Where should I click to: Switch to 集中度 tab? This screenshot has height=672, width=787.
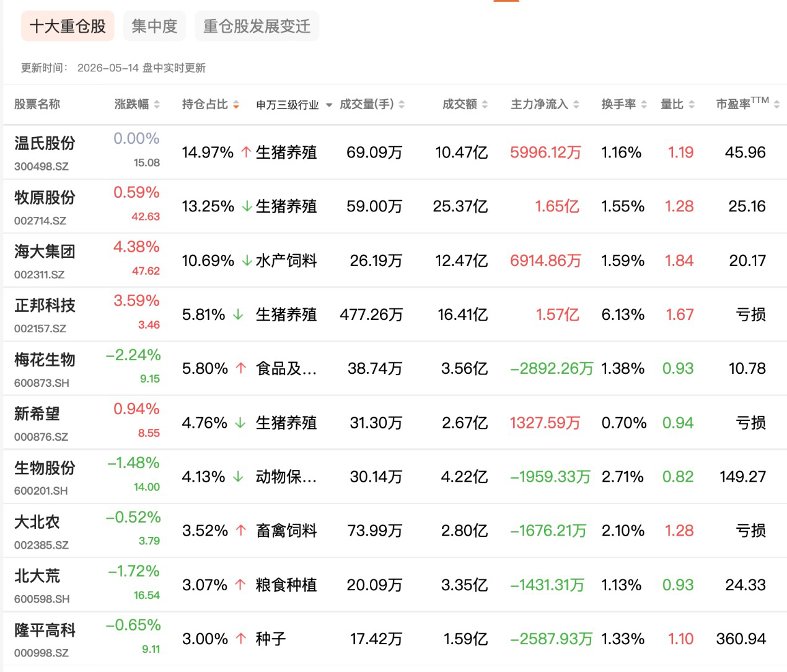pos(154,26)
